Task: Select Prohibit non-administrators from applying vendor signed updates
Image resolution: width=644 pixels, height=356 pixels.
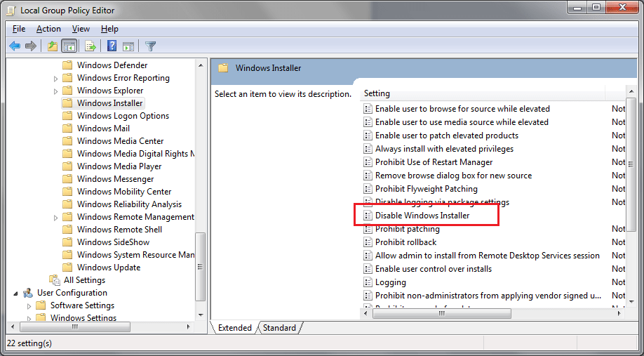Action: (488, 296)
